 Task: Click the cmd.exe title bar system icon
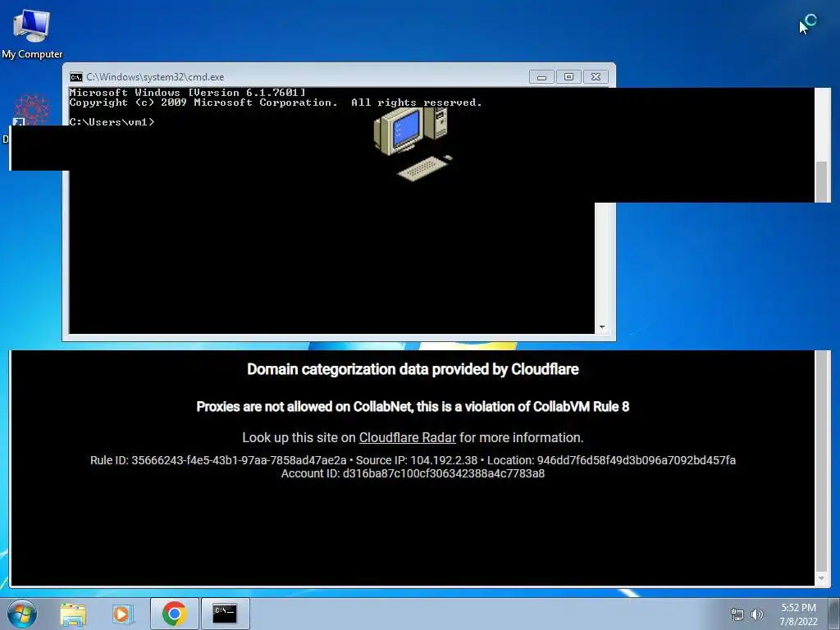point(76,77)
